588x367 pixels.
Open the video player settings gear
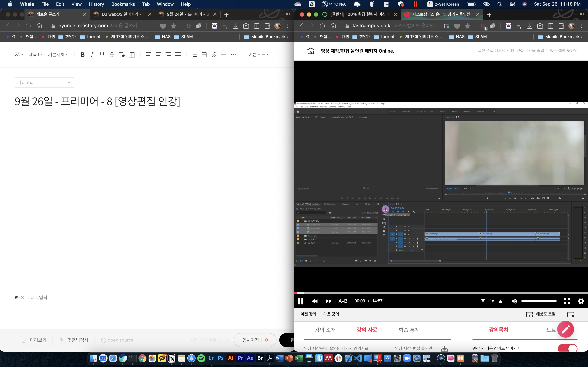coord(581,301)
